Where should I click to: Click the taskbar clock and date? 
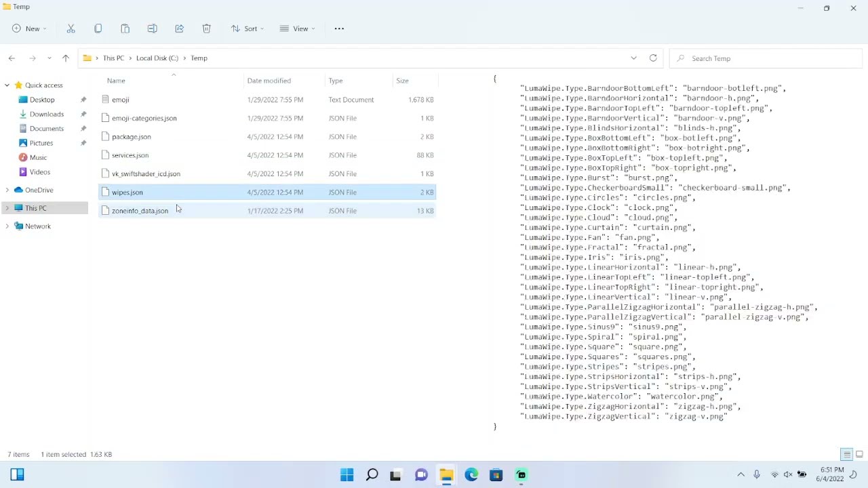[x=831, y=474]
